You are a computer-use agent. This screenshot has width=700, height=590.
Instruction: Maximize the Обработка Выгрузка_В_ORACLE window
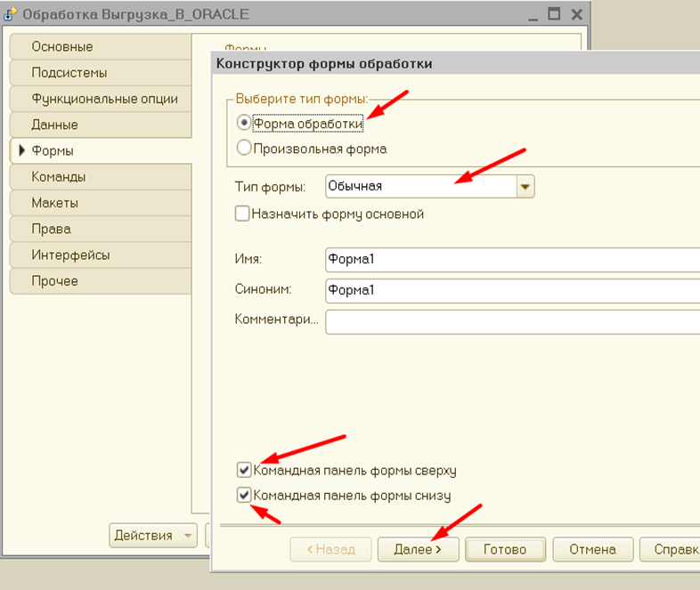click(x=554, y=14)
